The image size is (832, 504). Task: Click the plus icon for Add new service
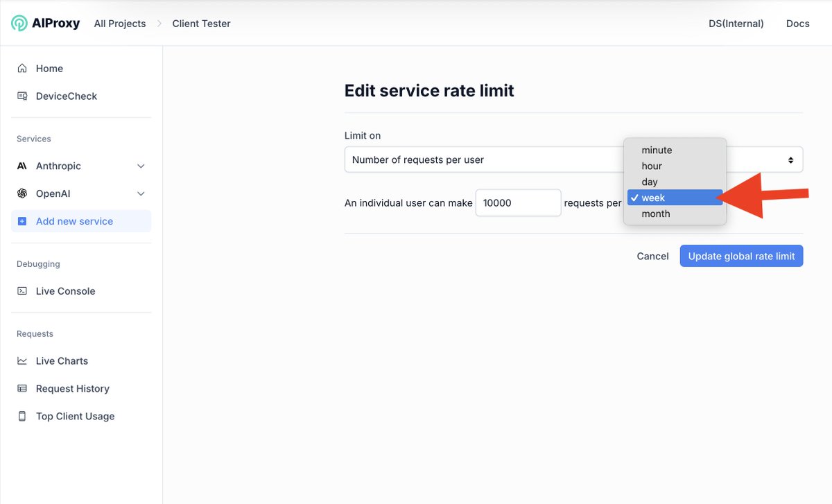coord(22,221)
